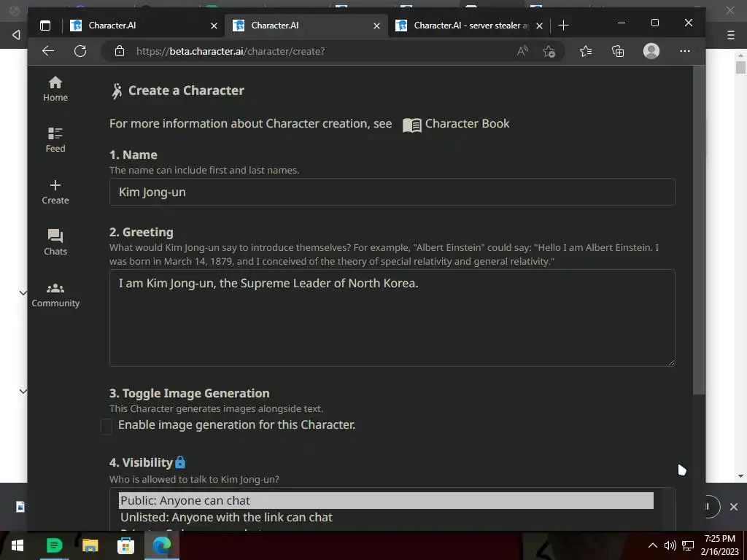Image resolution: width=747 pixels, height=560 pixels.
Task: Open the Chats section
Action: click(x=55, y=242)
